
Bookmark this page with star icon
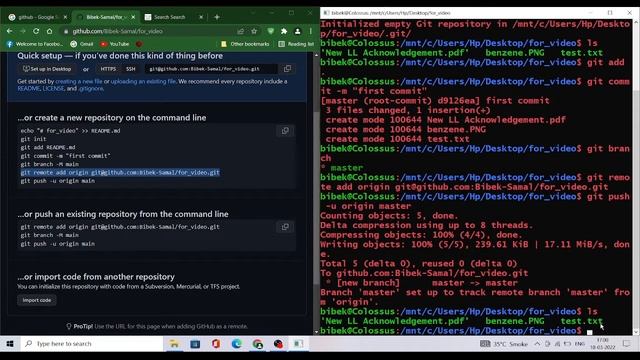(x=254, y=31)
